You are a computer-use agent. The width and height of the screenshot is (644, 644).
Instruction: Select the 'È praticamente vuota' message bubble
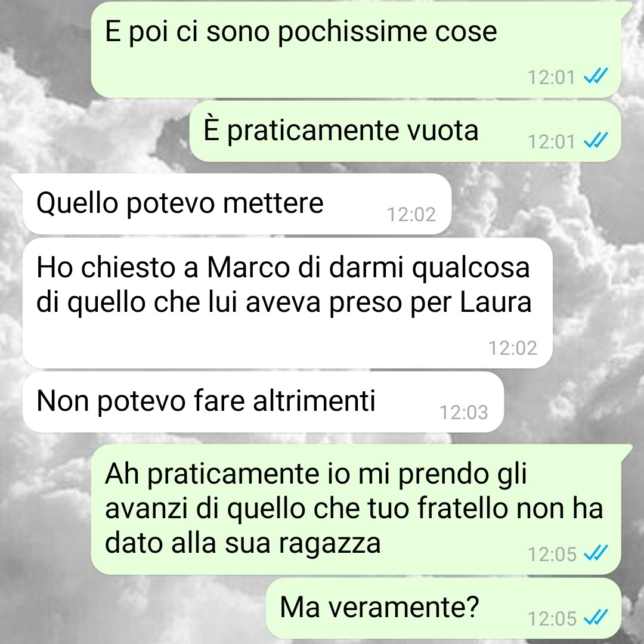[405, 131]
